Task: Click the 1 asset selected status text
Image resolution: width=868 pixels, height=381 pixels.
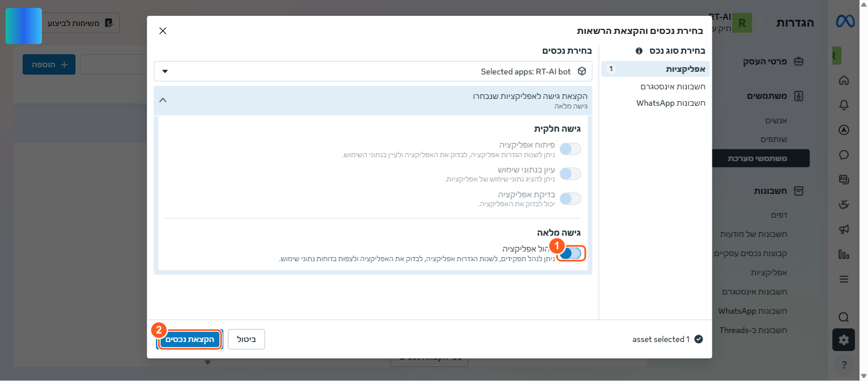Action: coord(661,339)
